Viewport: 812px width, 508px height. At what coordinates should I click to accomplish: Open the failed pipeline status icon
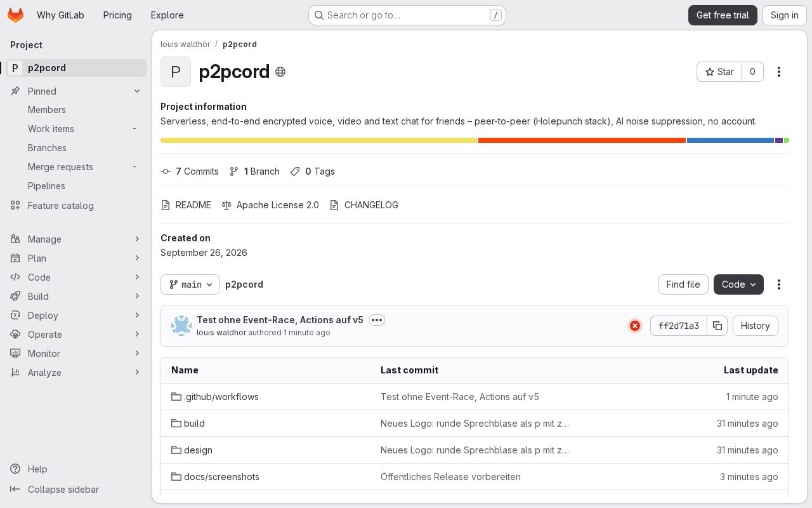click(635, 326)
